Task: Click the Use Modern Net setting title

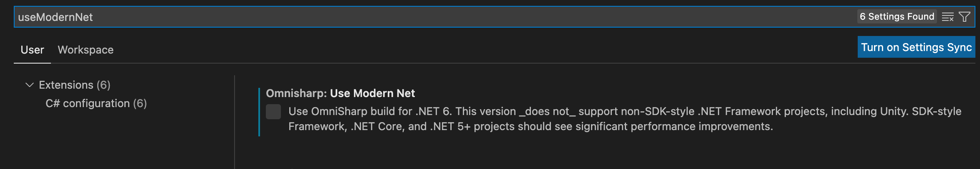Action: pyautogui.click(x=372, y=93)
